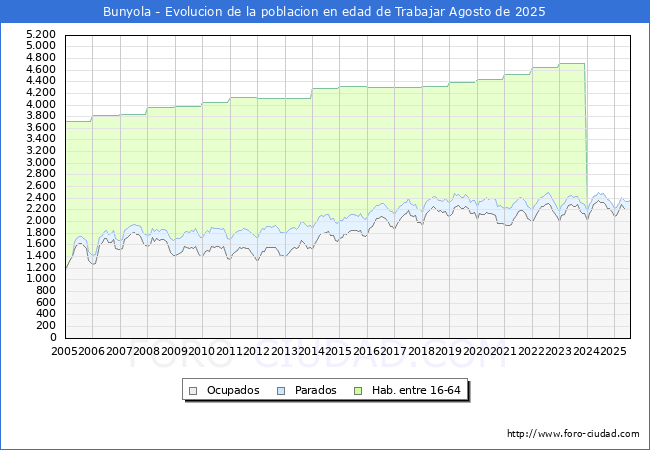
Task: Click the '3.000' y-axis label
Action: (41, 162)
